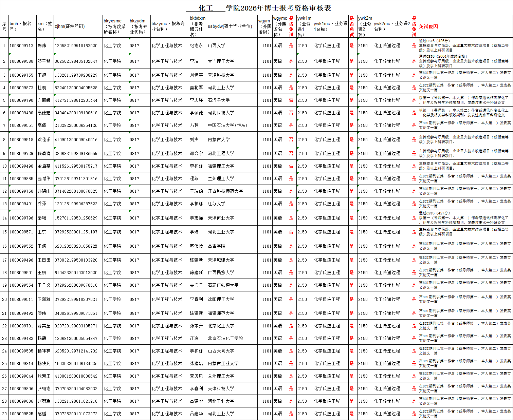Click the red 免试原因 header cell

[x=428, y=26]
